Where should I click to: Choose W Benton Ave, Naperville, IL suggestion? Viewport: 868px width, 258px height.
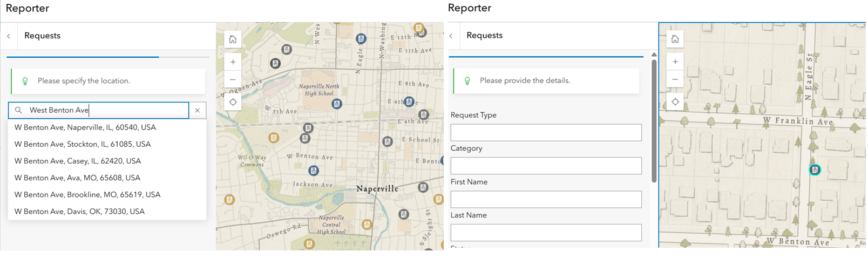[x=107, y=127]
